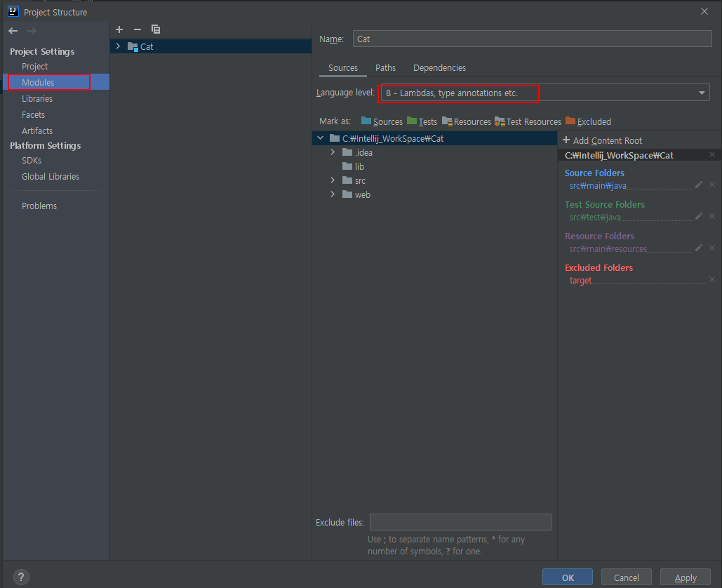Open the Language level dropdown arrow
Image resolution: width=722 pixels, height=588 pixels.
[x=701, y=93]
